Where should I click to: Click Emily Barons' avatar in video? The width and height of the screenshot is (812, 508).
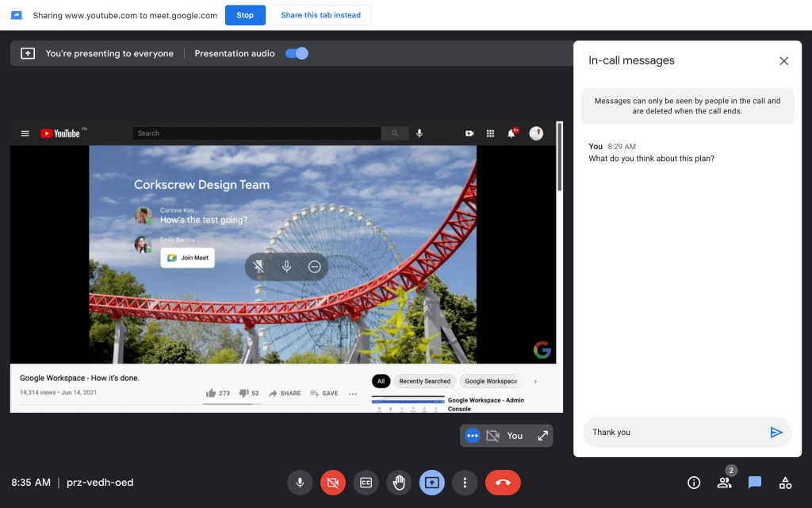143,244
